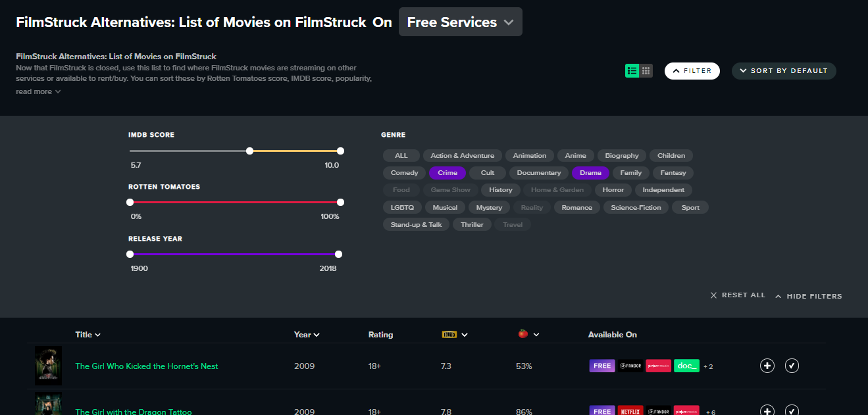
Task: Click Rotten Tomatoes maximum slider handle
Action: click(x=340, y=203)
